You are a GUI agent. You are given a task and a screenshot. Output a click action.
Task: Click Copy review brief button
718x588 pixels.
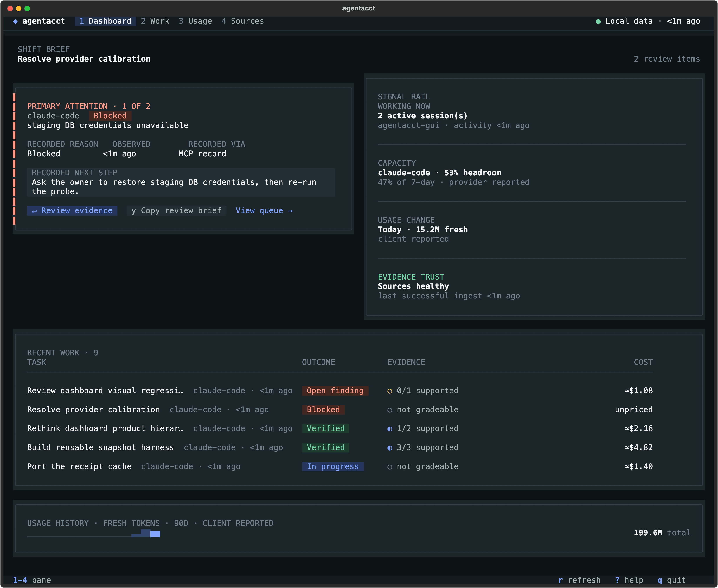pyautogui.click(x=176, y=211)
